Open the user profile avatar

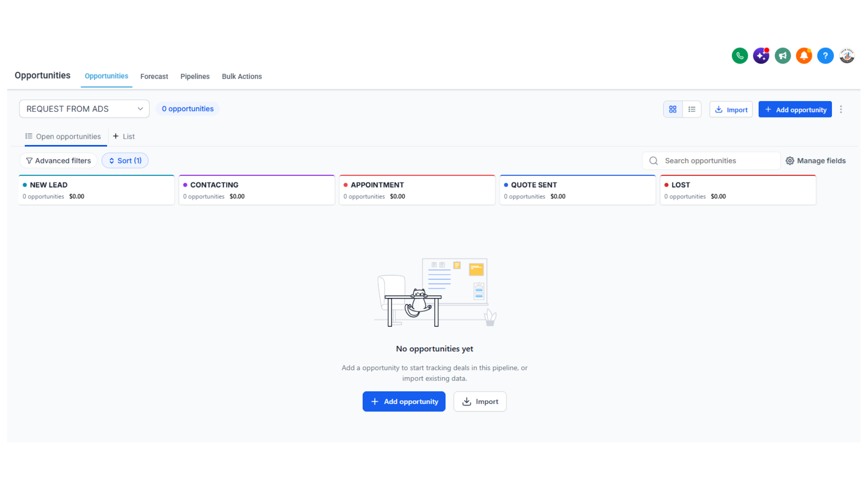[847, 56]
